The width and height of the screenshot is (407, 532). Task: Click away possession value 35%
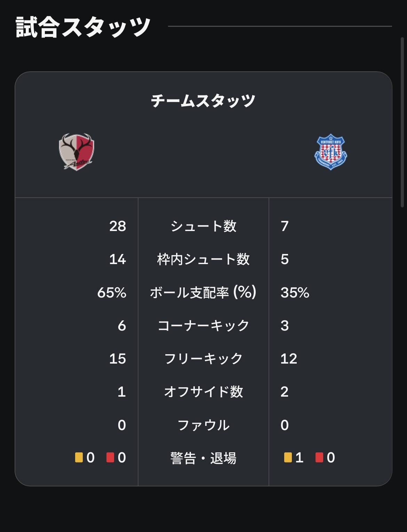tap(295, 293)
